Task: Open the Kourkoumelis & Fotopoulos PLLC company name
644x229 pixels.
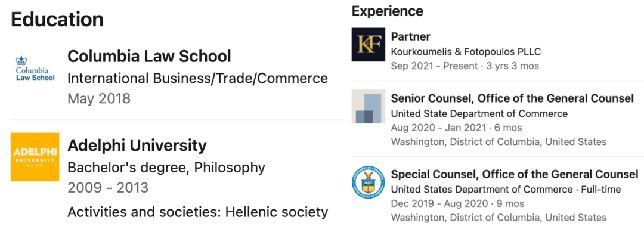Action: click(x=466, y=52)
